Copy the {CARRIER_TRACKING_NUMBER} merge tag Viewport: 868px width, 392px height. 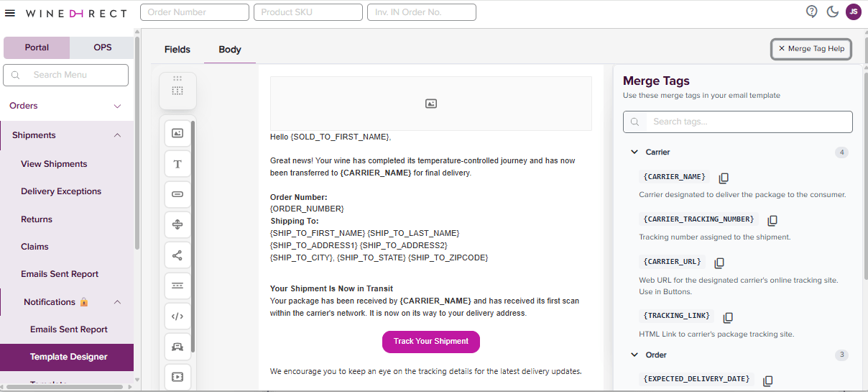point(772,220)
